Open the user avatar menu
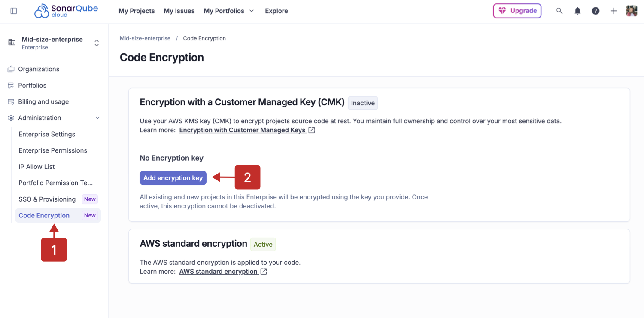The height and width of the screenshot is (318, 644). (x=632, y=11)
